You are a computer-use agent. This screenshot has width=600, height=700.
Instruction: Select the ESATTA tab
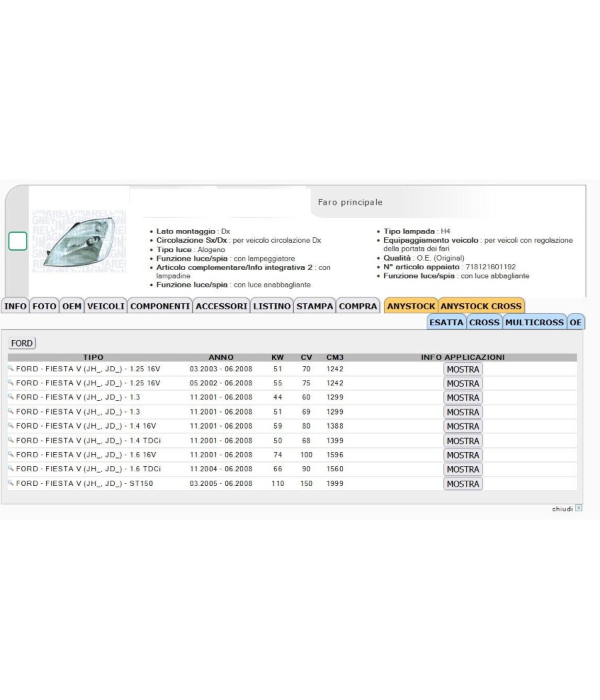447,322
